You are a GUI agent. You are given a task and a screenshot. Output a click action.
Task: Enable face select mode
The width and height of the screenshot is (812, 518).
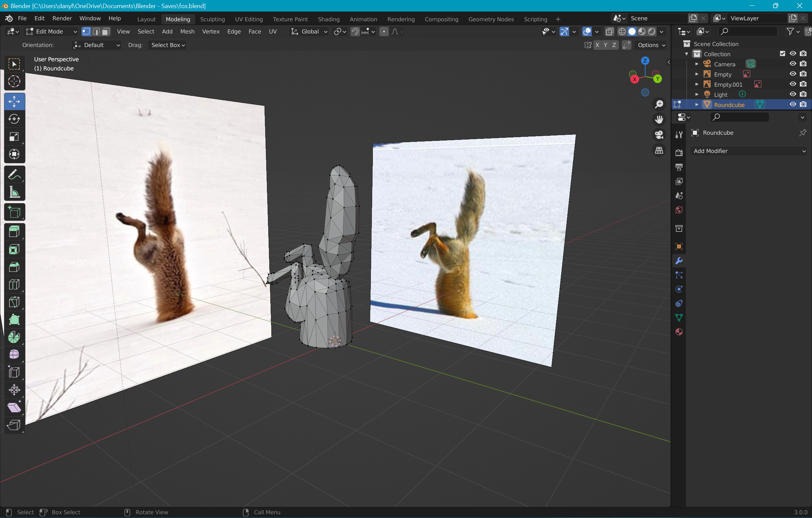(x=106, y=31)
